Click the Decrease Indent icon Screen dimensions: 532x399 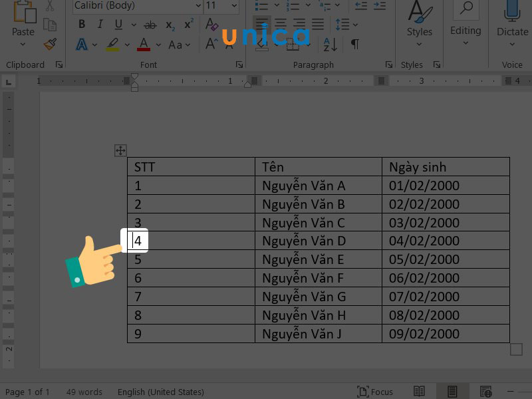(361, 5)
